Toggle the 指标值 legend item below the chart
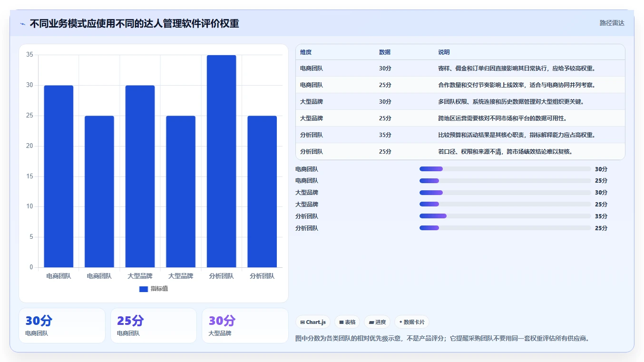This screenshot has height=362, width=644. coord(153,289)
